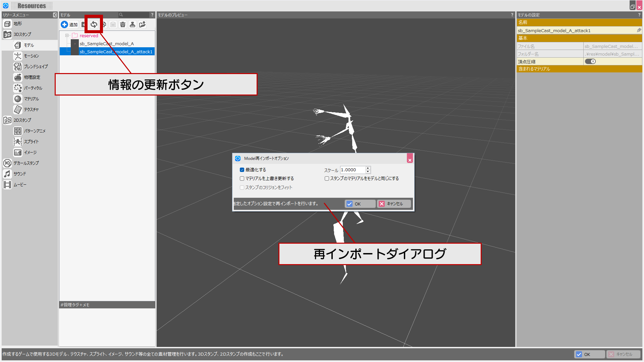This screenshot has width=644, height=362.
Task: Check スタンプのマテリアルをモデルと同じにする option
Action: (327, 179)
